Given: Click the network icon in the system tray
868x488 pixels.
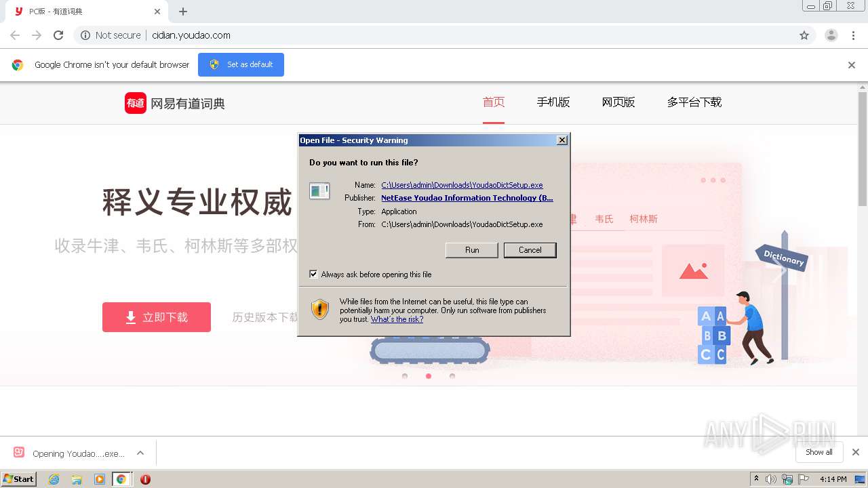Looking at the screenshot, I should coord(787,479).
